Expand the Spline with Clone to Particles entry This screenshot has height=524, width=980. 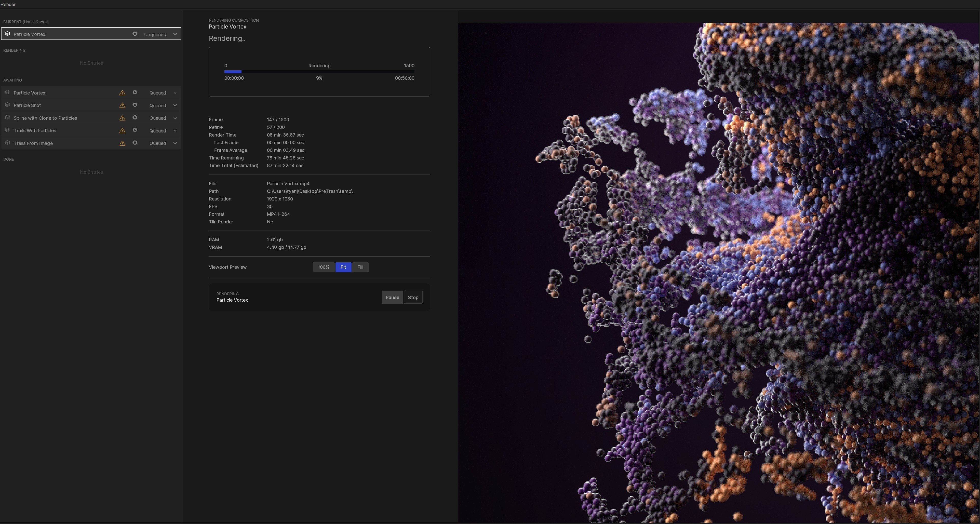(x=174, y=118)
